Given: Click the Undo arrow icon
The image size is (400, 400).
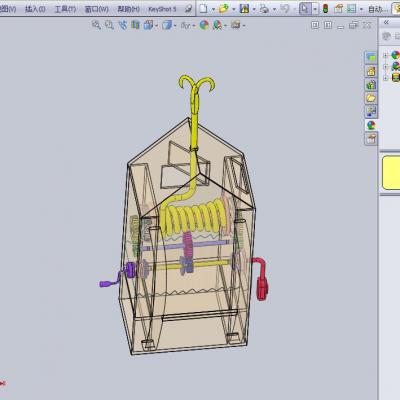Looking at the screenshot, I should pos(285,9).
